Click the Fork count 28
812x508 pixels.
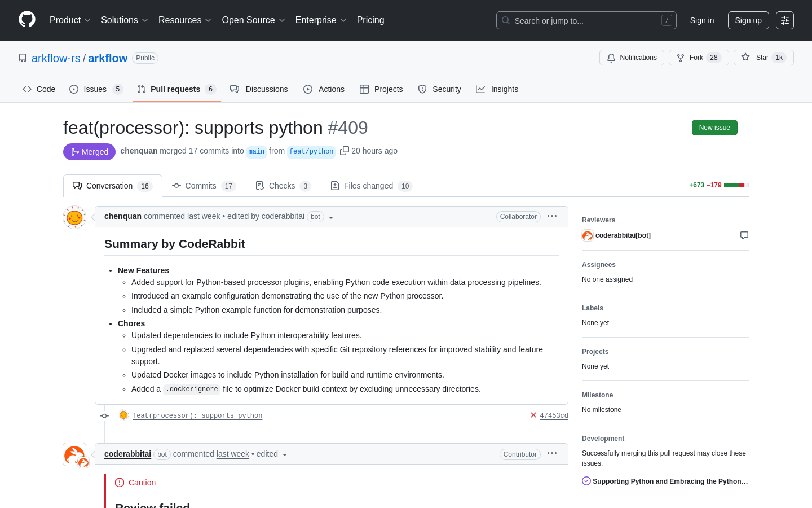pyautogui.click(x=714, y=58)
